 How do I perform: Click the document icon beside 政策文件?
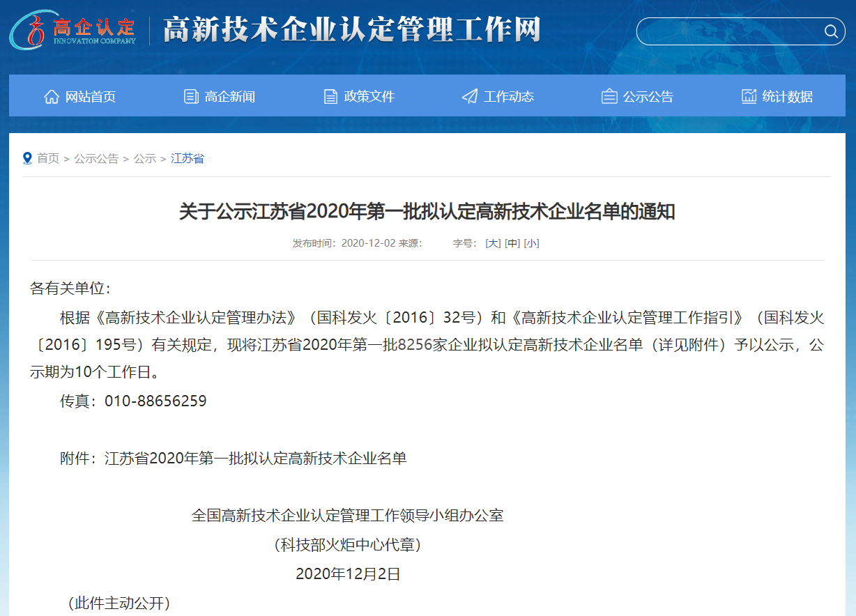(330, 97)
